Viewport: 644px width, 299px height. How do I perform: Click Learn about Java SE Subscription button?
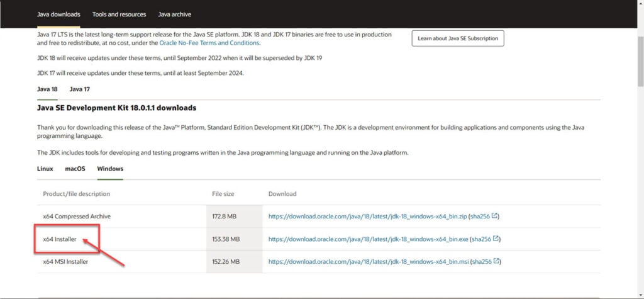coord(458,38)
